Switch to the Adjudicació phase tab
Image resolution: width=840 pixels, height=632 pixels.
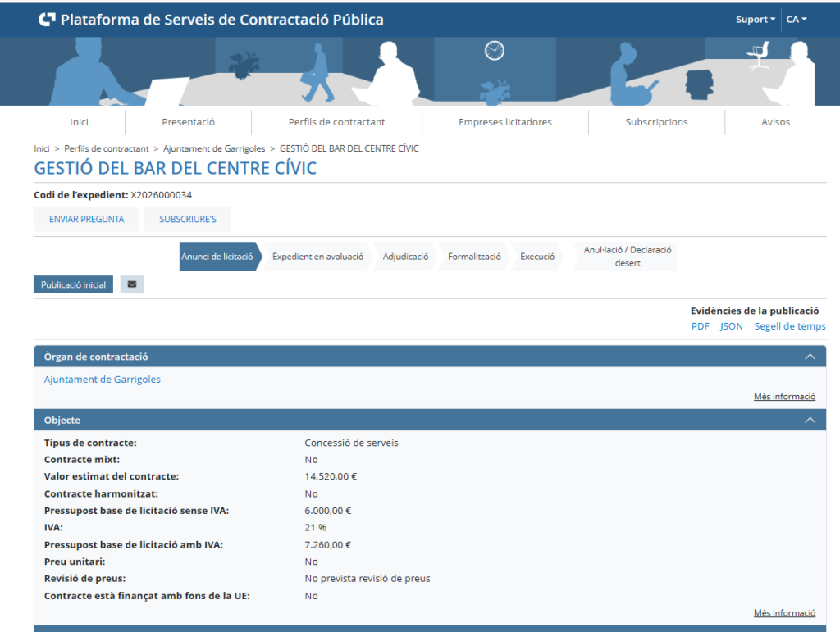pos(405,257)
